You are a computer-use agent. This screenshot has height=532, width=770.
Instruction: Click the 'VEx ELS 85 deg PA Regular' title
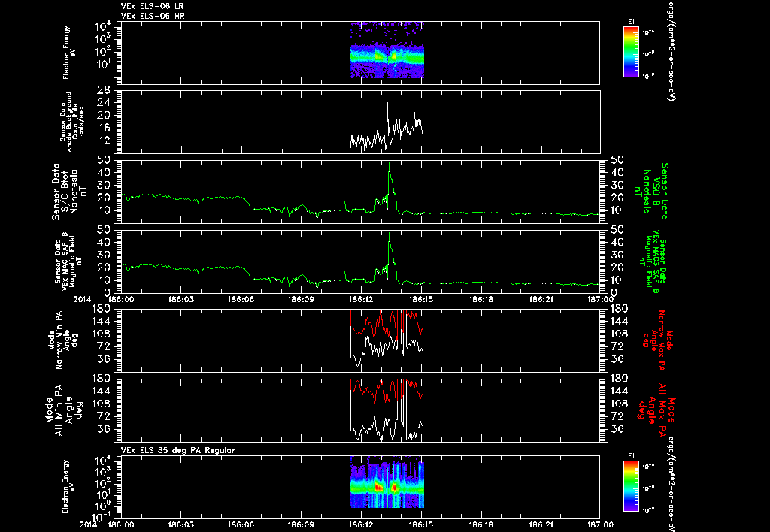click(178, 450)
